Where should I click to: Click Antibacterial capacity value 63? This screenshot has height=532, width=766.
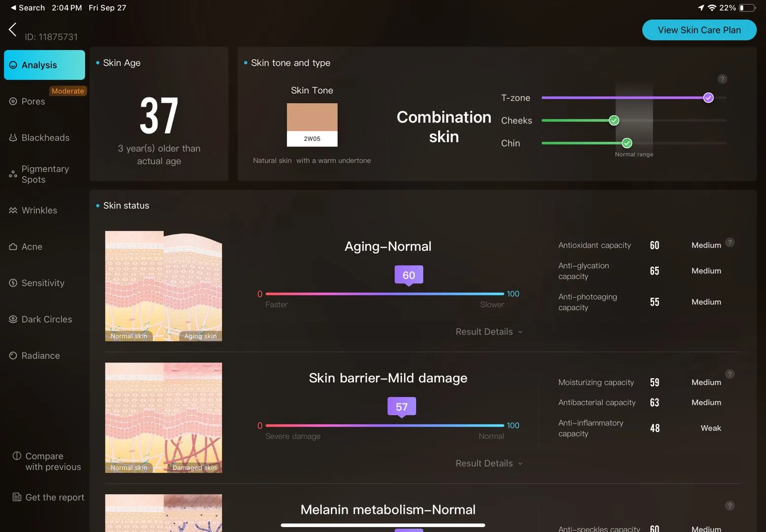pos(655,402)
